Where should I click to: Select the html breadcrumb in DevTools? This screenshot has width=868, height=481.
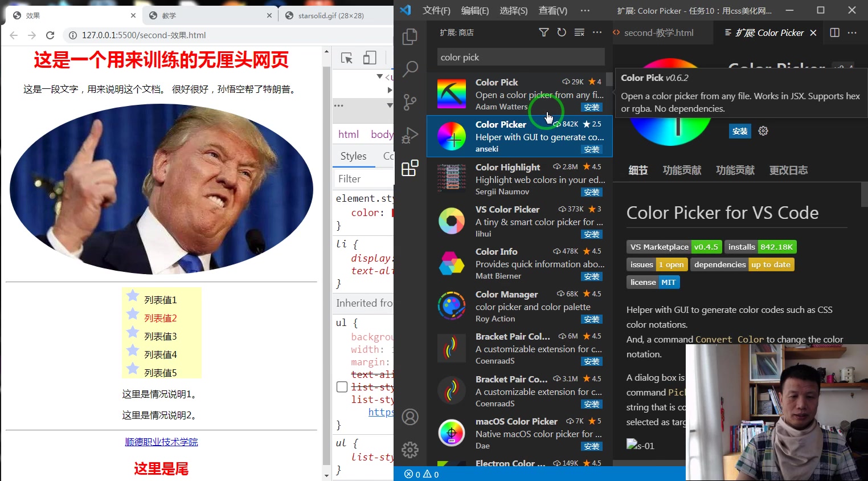[349, 134]
